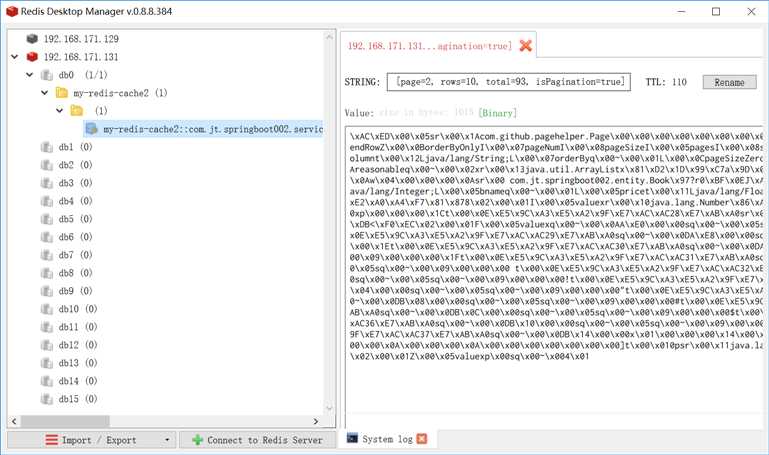
Task: Click the gray server icon for 192.168.171.129
Action: [x=32, y=39]
